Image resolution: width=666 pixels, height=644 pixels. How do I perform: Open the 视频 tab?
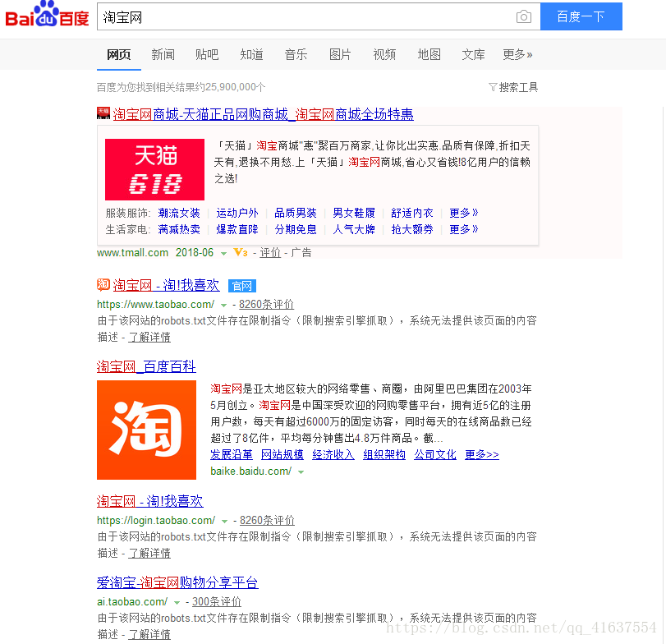coord(384,54)
